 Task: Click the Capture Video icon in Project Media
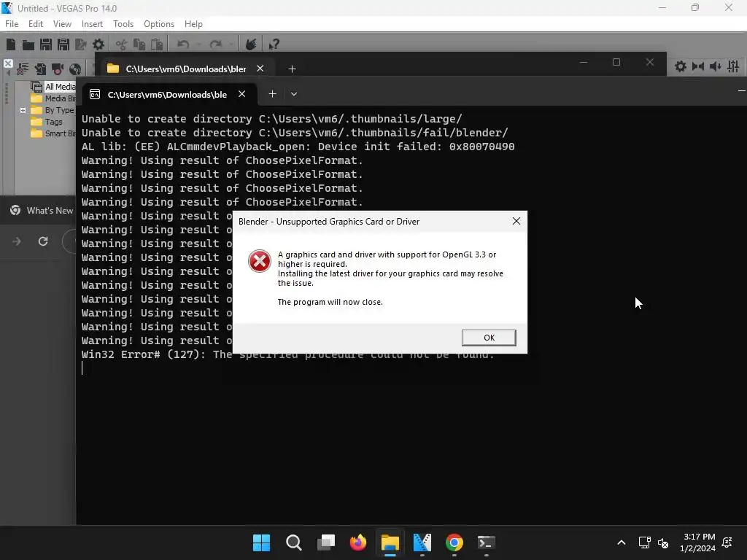pos(58,69)
